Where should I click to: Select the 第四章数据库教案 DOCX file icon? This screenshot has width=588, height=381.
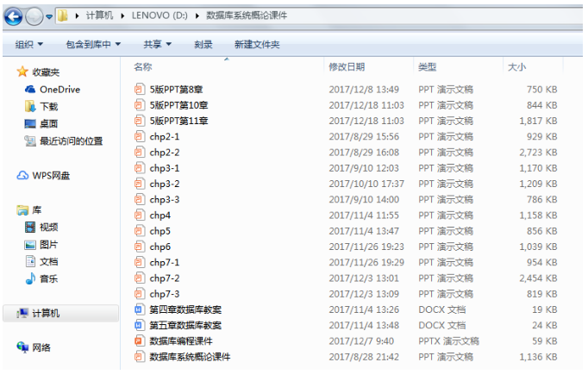141,309
